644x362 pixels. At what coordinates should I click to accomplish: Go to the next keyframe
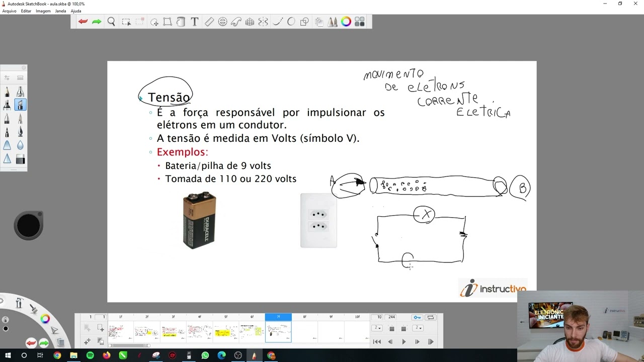pyautogui.click(x=431, y=342)
